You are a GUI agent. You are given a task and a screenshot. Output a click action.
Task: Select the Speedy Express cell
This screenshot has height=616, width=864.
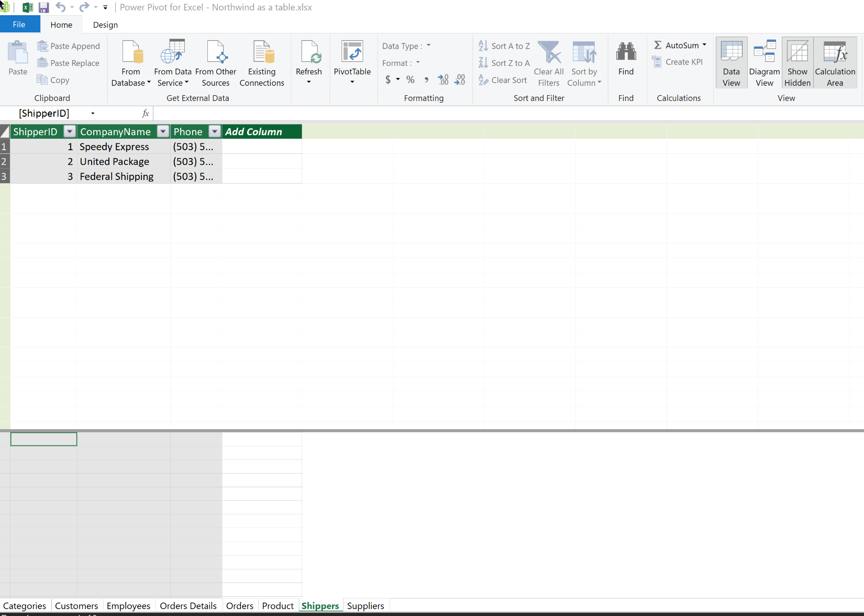tap(124, 147)
